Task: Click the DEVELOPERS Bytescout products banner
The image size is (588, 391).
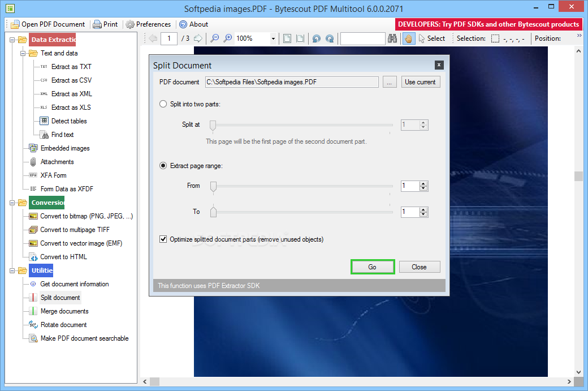Action: tap(488, 24)
